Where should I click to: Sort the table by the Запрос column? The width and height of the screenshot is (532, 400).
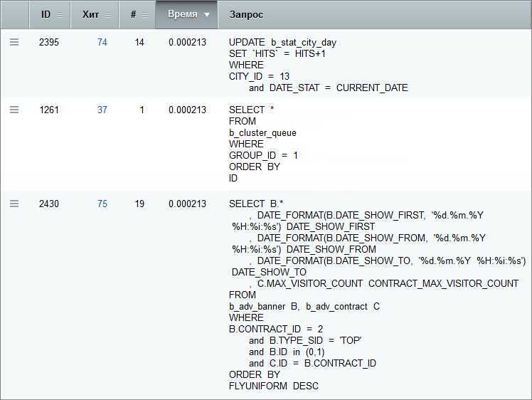click(245, 15)
